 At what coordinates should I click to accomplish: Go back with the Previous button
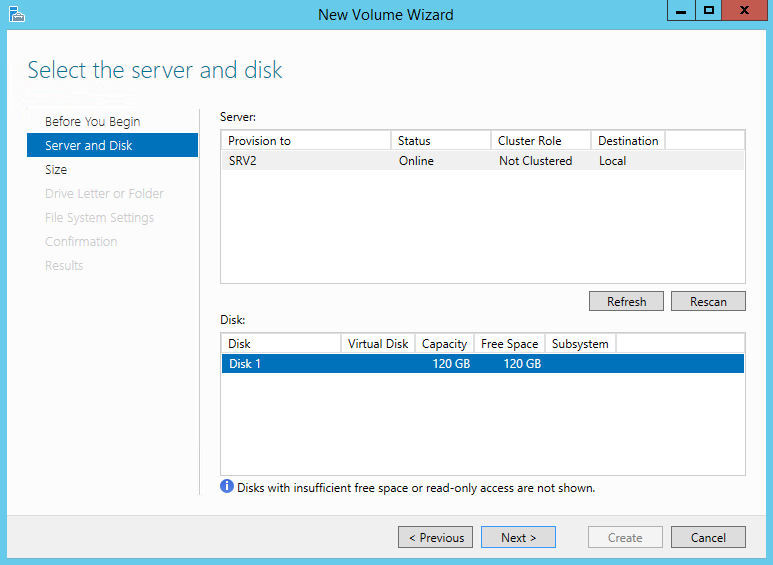click(x=436, y=537)
